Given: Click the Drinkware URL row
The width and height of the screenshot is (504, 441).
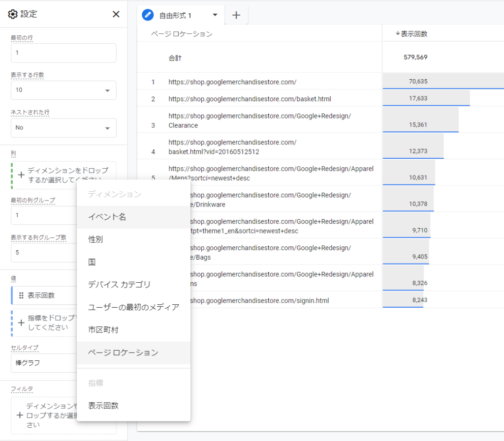Looking at the screenshot, I should (x=271, y=200).
